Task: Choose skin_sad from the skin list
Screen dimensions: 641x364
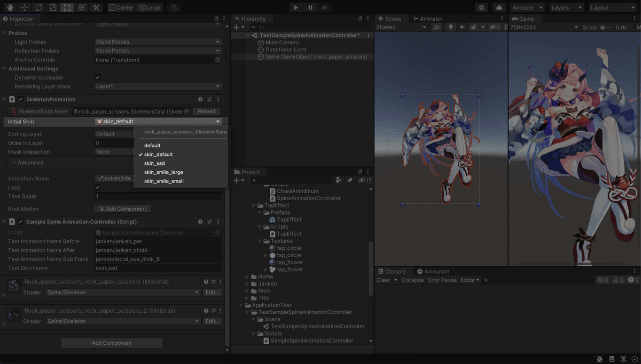Action: click(x=154, y=163)
